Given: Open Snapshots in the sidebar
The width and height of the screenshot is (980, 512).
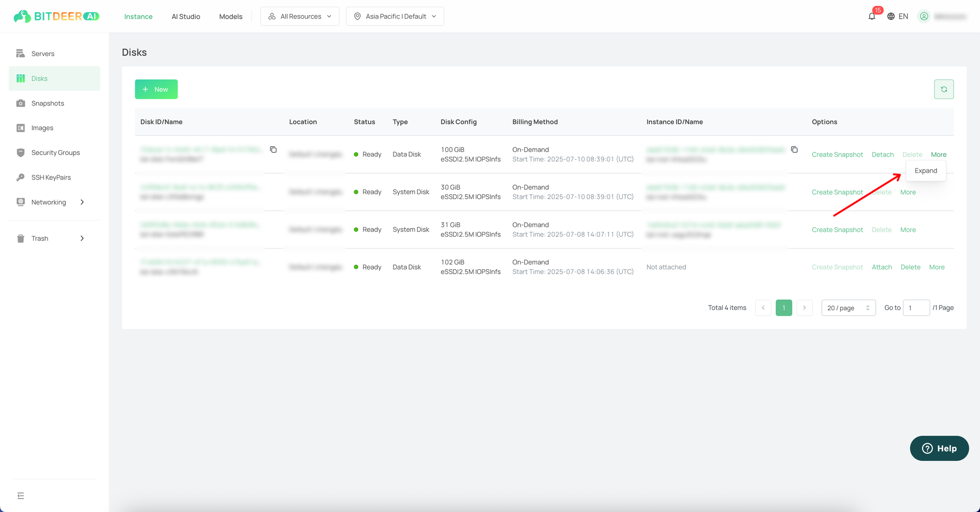Looking at the screenshot, I should click(54, 103).
